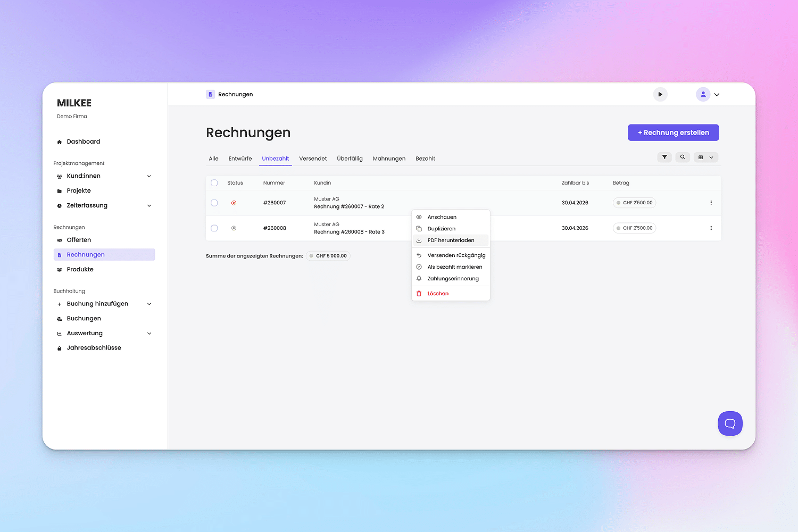Screen dimensions: 798x532
Task: Open three-dot menu for invoice #260008
Action: pyautogui.click(x=711, y=228)
